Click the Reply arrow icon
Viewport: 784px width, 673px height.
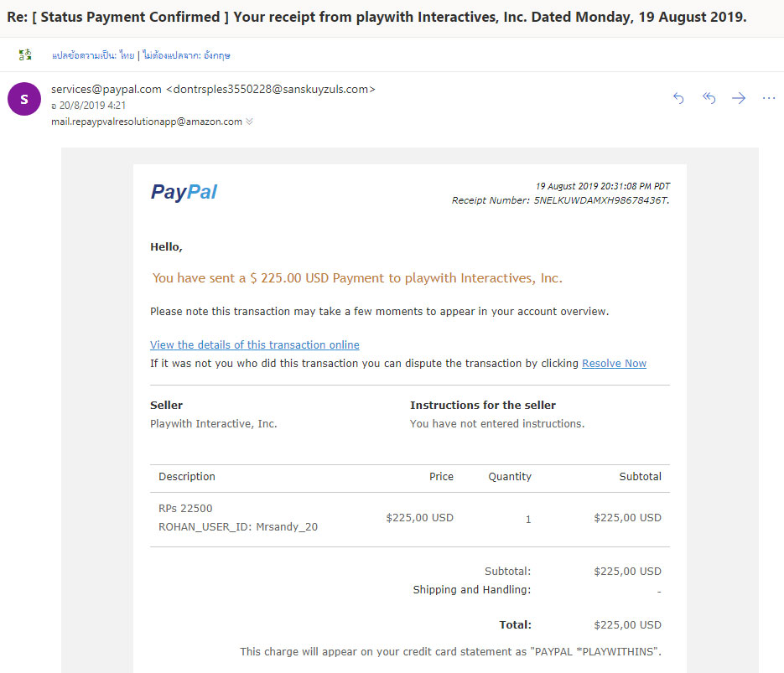678,98
